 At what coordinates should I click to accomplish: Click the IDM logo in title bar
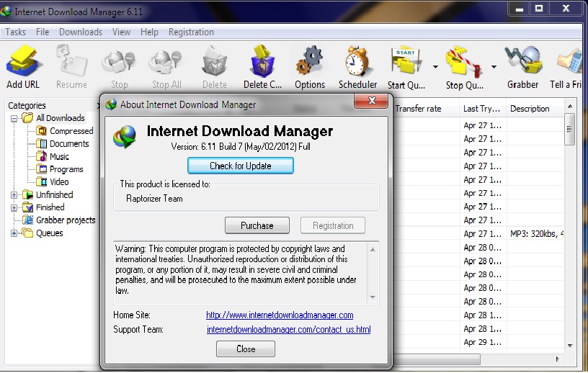tap(6, 12)
